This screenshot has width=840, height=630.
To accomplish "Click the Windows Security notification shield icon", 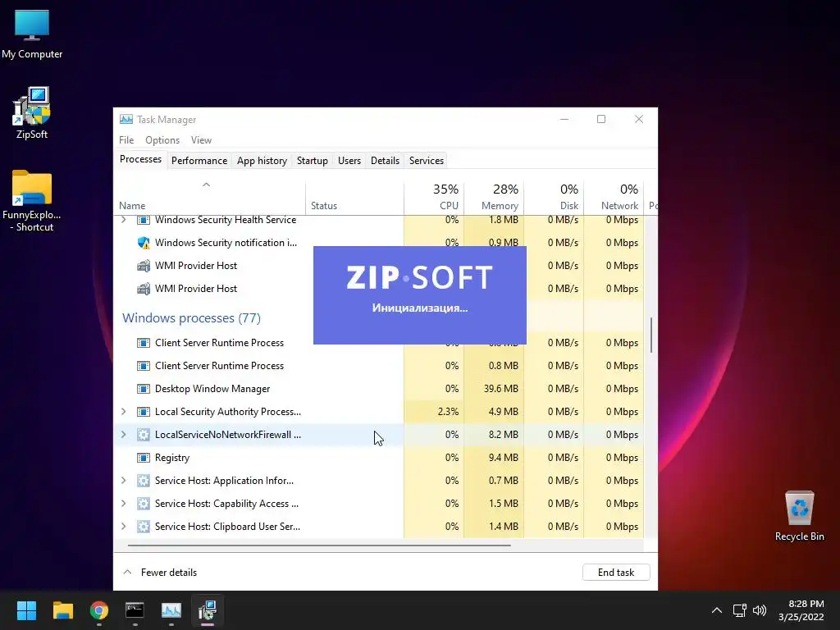I will coord(143,243).
